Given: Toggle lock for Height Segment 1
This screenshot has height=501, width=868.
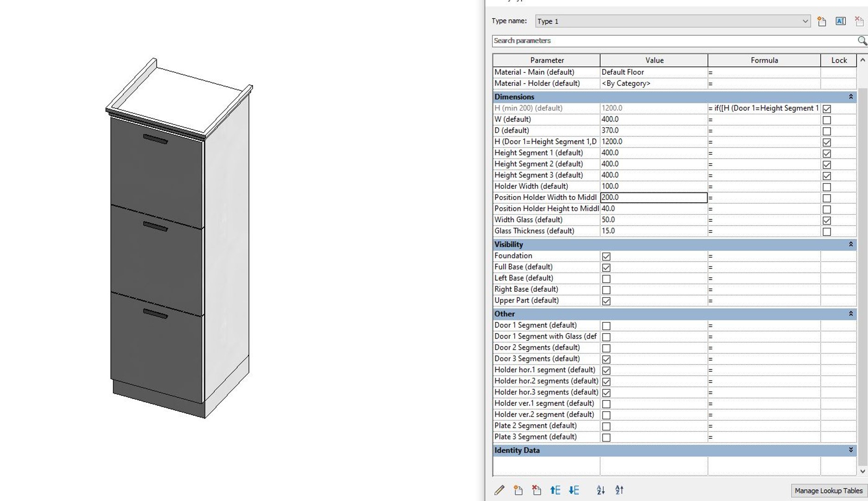Looking at the screenshot, I should pyautogui.click(x=827, y=153).
